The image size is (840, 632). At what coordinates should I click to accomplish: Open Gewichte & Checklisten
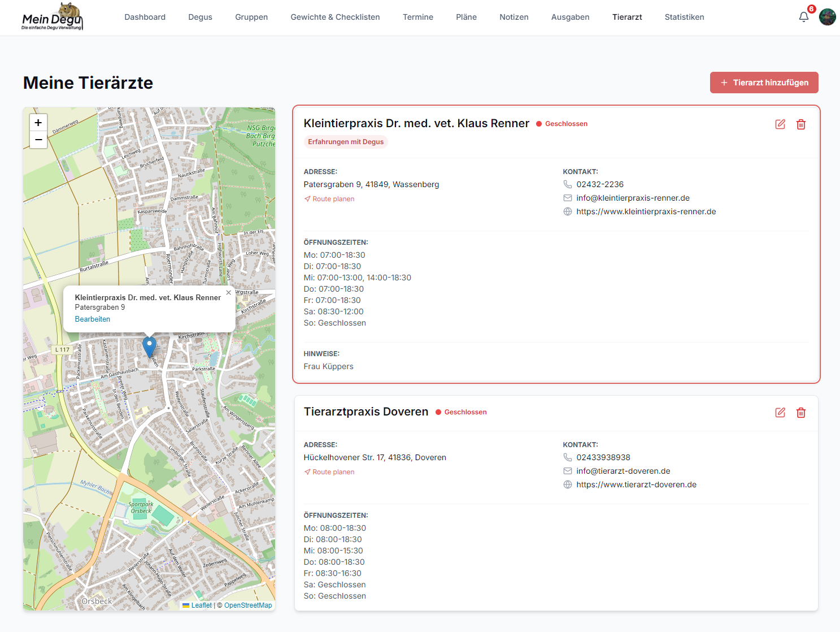tap(336, 17)
